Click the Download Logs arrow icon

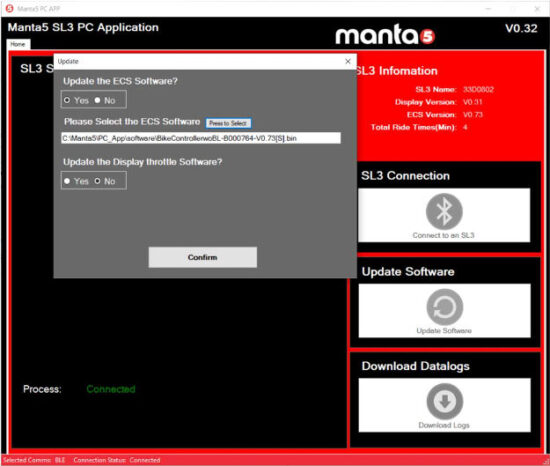tap(445, 401)
